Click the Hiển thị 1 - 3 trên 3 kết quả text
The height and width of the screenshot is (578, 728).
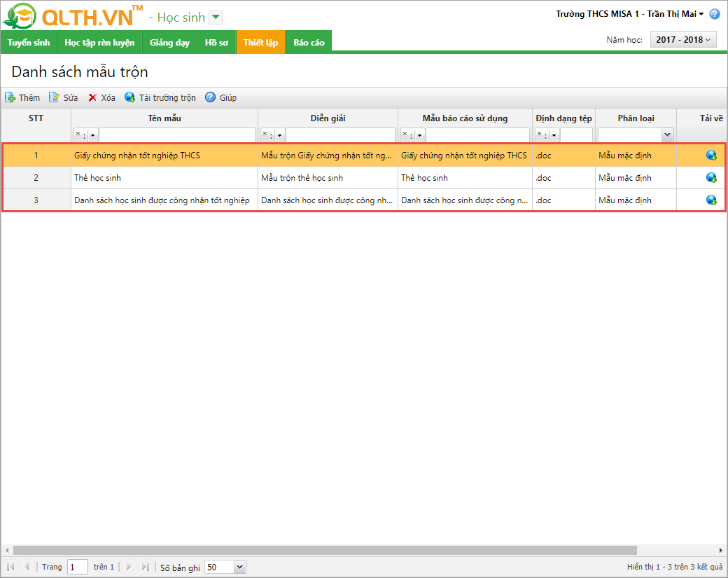click(x=675, y=567)
